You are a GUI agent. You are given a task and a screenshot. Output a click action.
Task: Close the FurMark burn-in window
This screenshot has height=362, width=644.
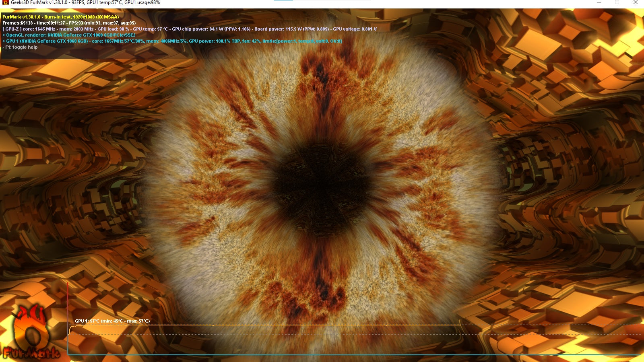tap(636, 2)
